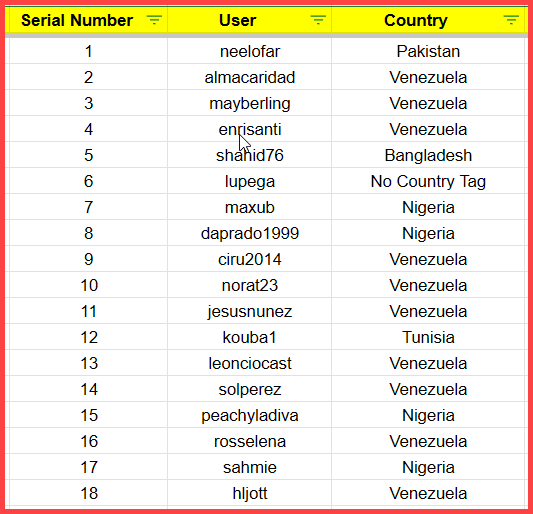The image size is (533, 514).
Task: Select the User header cell
Action: (250, 20)
